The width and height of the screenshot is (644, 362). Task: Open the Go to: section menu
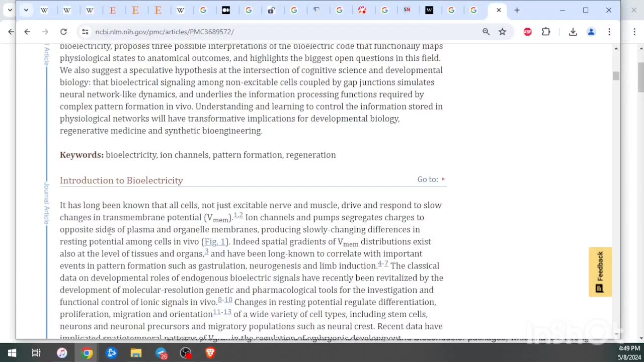(x=431, y=179)
